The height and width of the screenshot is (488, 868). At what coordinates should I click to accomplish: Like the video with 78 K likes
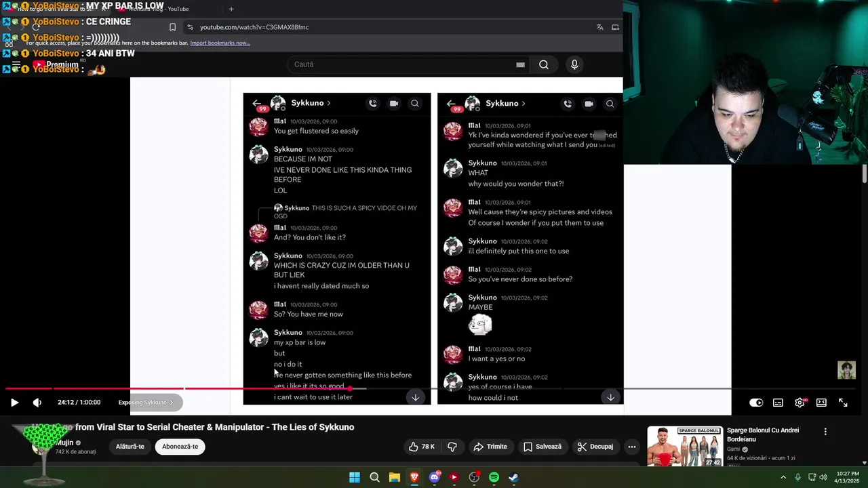pyautogui.click(x=421, y=447)
